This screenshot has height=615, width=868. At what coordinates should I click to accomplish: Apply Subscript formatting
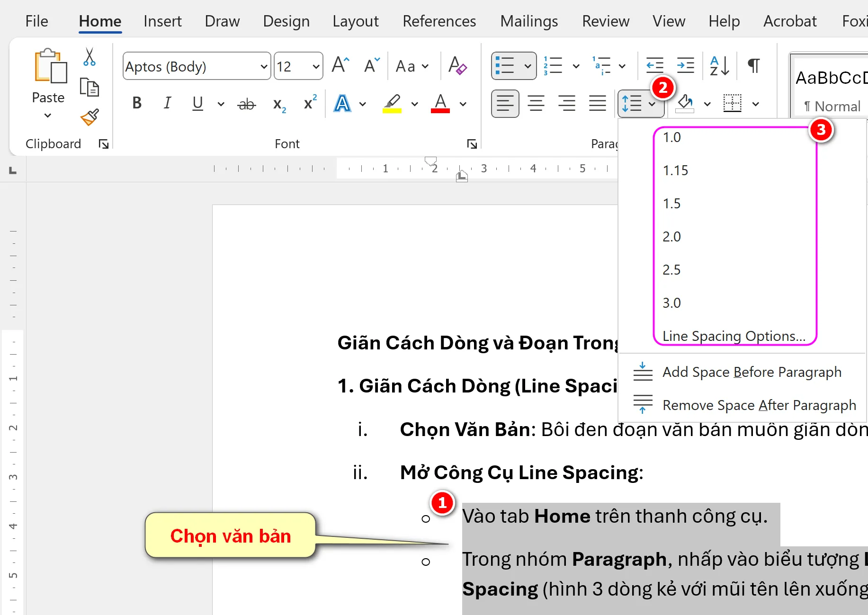pos(278,104)
